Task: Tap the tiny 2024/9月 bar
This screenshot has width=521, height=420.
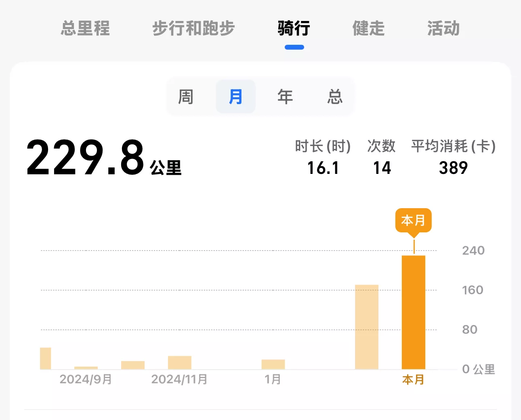Action: pyautogui.click(x=86, y=368)
